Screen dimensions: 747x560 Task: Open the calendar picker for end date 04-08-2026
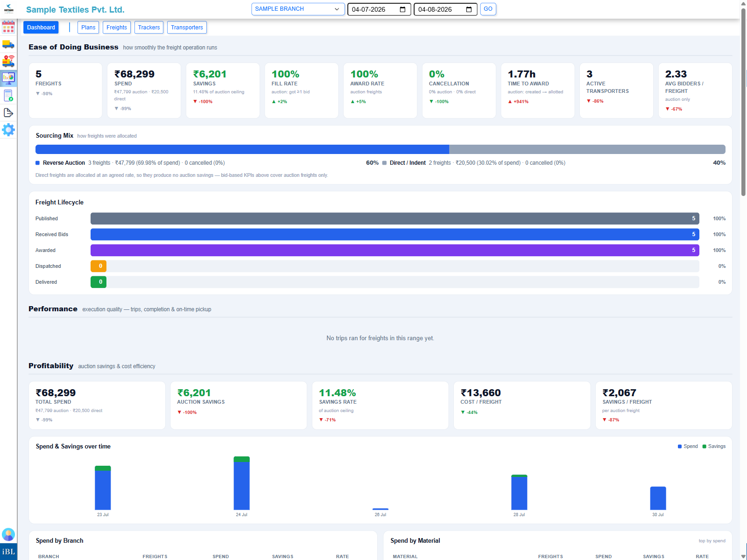coord(469,9)
